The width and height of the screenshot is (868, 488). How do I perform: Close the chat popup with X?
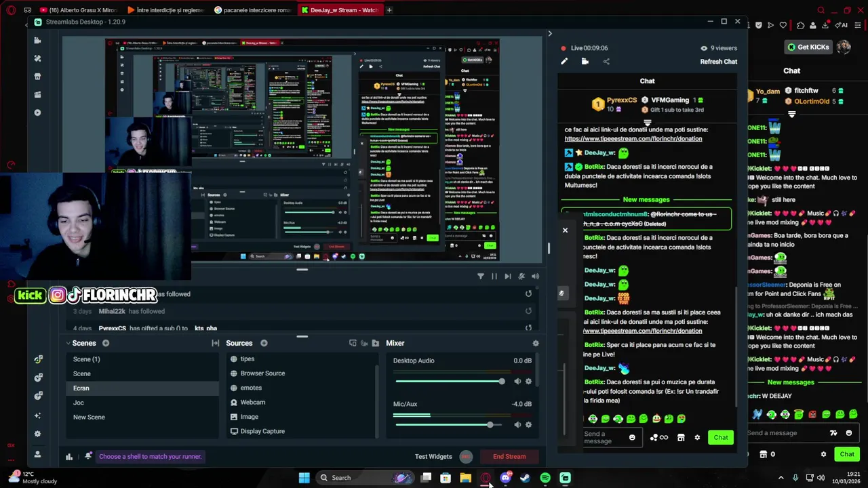point(565,230)
